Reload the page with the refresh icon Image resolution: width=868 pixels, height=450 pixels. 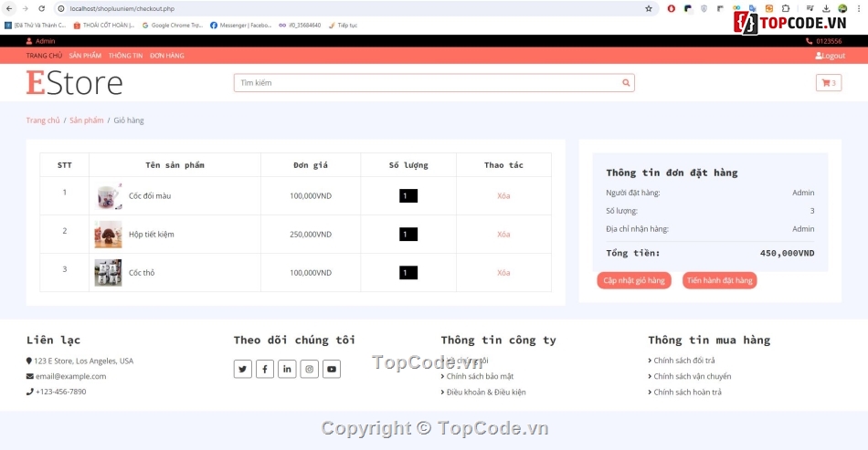41,8
